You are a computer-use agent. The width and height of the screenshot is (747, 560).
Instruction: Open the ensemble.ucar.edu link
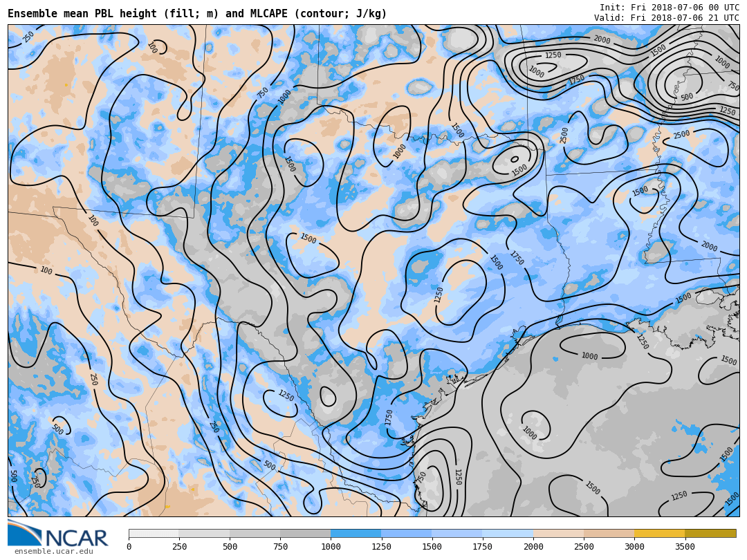point(53,552)
